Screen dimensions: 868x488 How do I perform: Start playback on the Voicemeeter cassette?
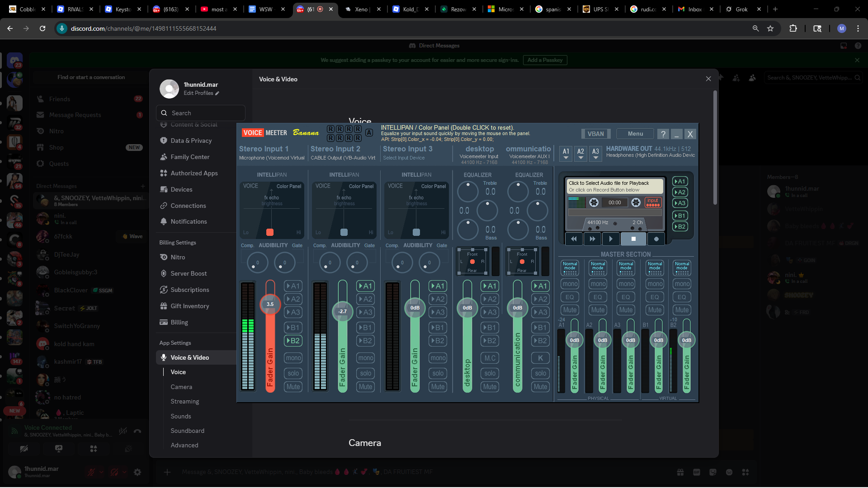[611, 239]
